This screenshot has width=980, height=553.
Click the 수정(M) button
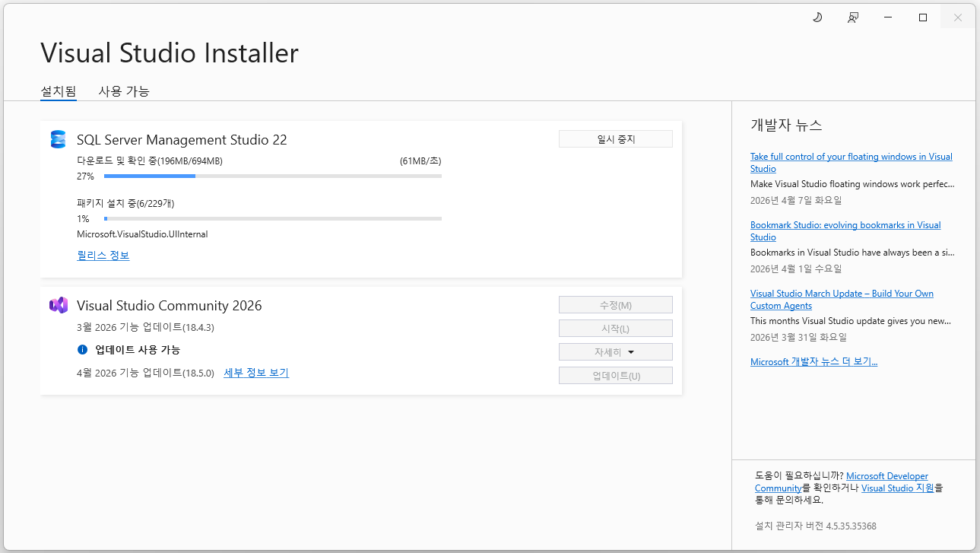tap(616, 305)
